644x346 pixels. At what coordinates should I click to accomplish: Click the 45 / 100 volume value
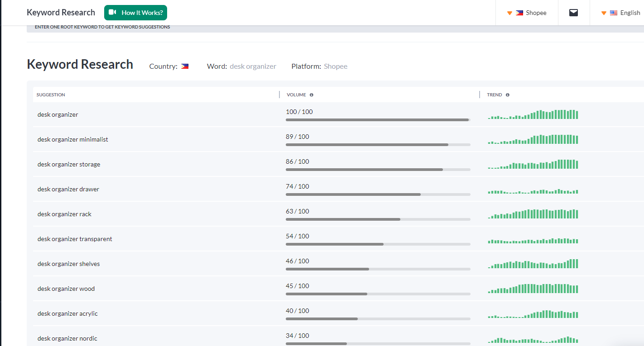tap(298, 286)
